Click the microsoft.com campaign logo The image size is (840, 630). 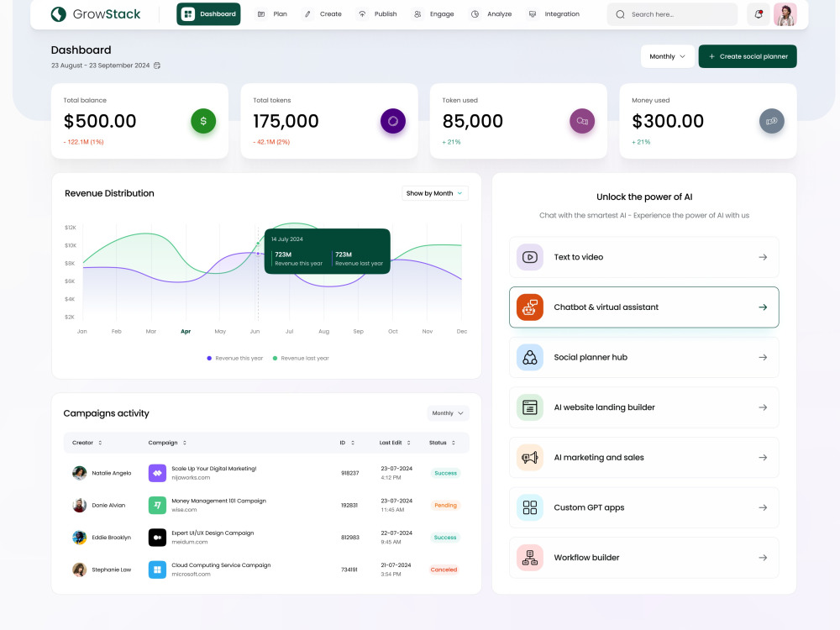(x=158, y=570)
